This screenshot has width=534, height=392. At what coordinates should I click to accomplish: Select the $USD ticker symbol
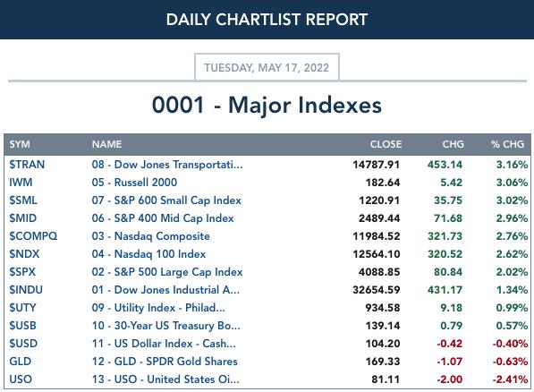tap(23, 344)
